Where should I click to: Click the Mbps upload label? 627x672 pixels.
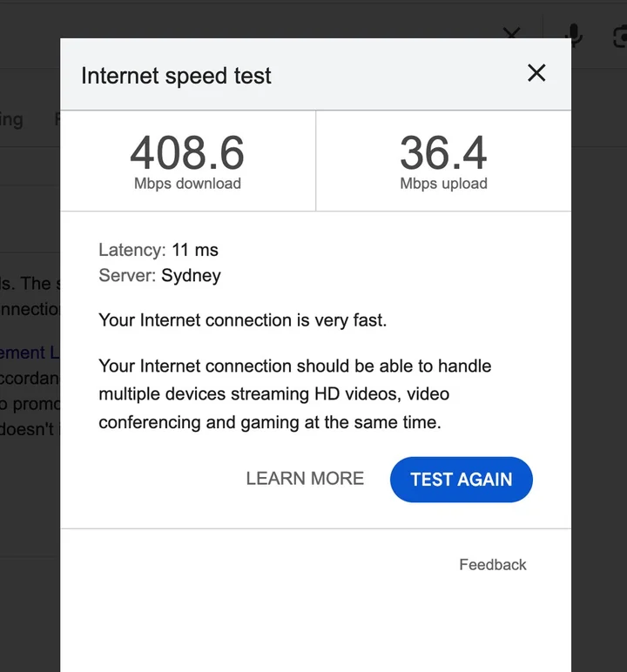[443, 184]
